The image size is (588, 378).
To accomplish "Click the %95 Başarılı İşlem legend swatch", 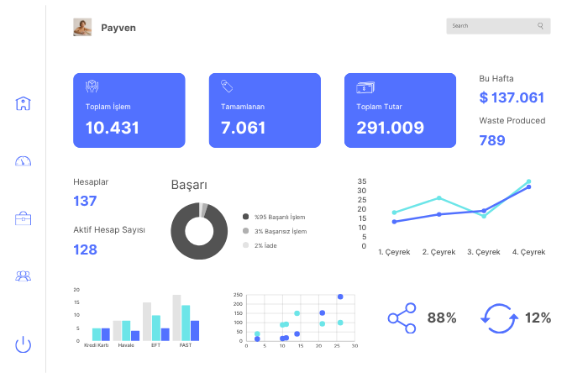I will (x=245, y=217).
